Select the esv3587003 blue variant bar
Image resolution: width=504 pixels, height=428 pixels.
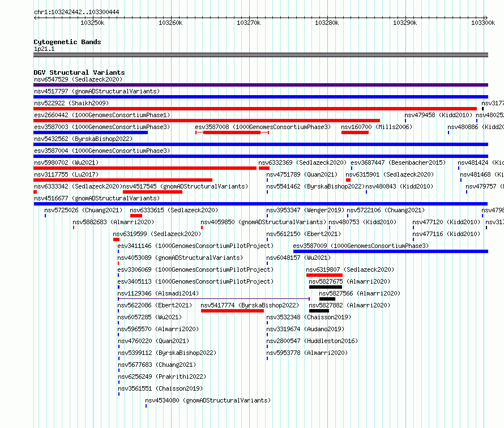click(x=91, y=132)
